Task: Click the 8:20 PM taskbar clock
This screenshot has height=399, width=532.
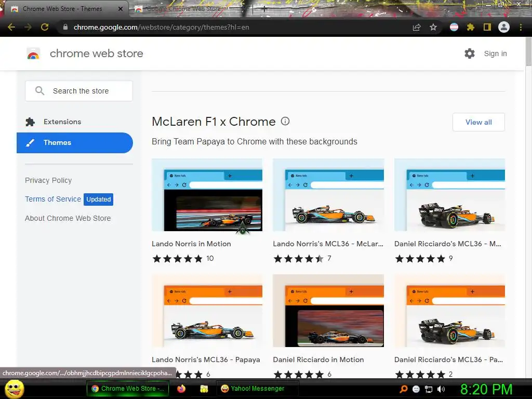Action: [x=486, y=389]
